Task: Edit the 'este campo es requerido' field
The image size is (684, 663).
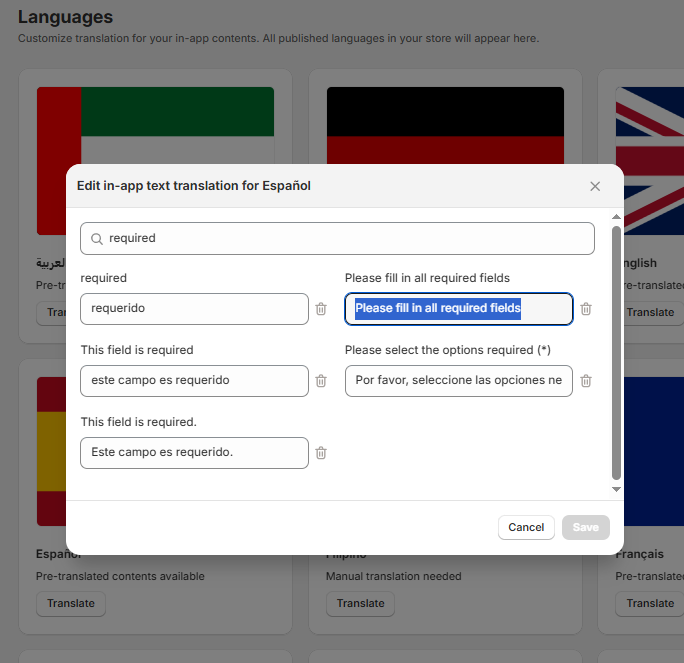Action: point(194,381)
